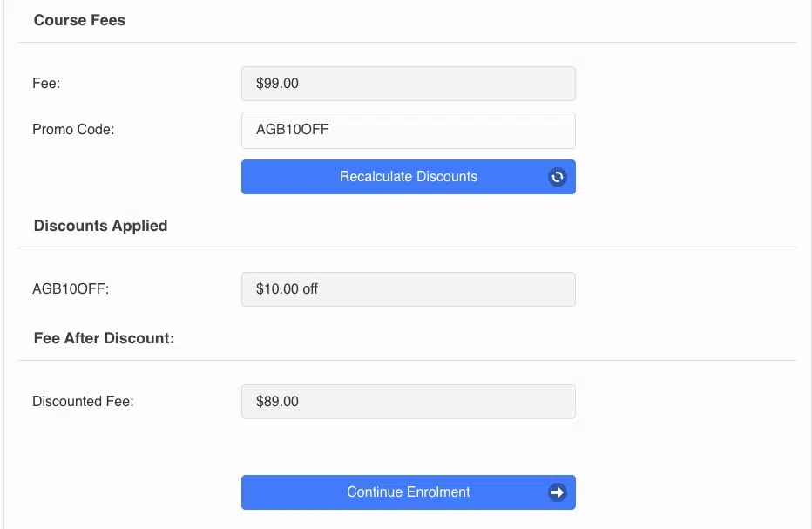The width and height of the screenshot is (812, 529).
Task: Click the 'Discounted Fee:' label
Action: [x=83, y=402]
